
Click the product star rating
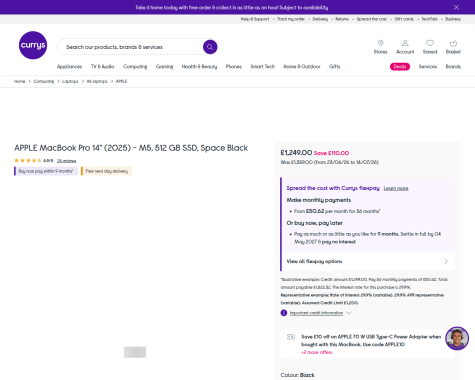coord(28,161)
